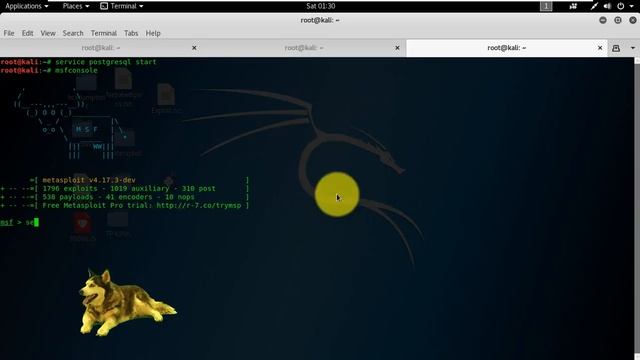The image size is (640, 360).
Task: Maximize the terminal window
Action: (618, 20)
